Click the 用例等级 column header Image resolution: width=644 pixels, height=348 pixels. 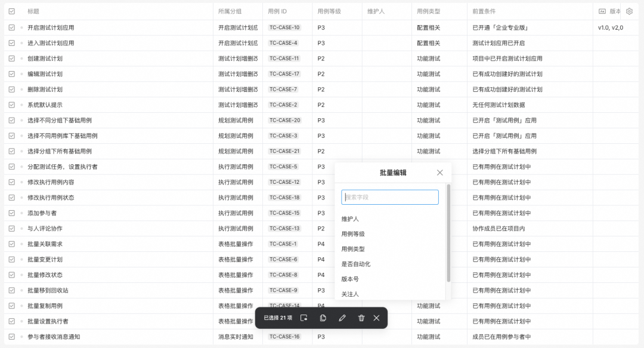[x=329, y=11]
